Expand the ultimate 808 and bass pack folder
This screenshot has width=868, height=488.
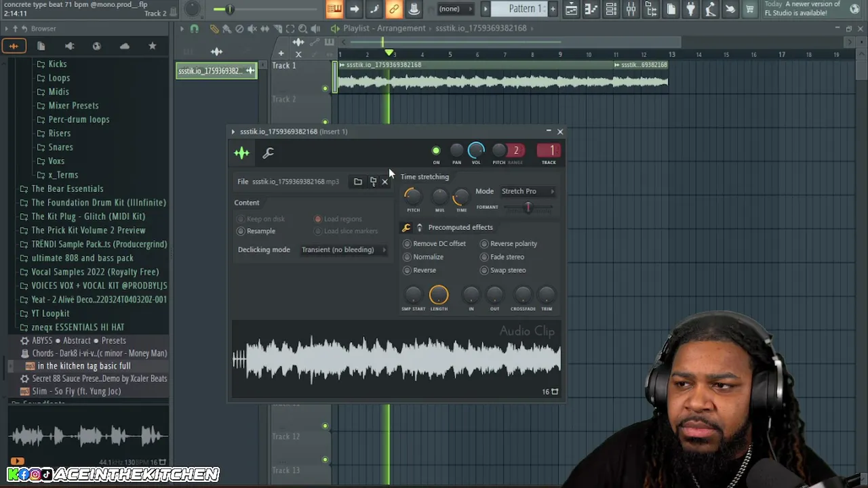(x=82, y=258)
